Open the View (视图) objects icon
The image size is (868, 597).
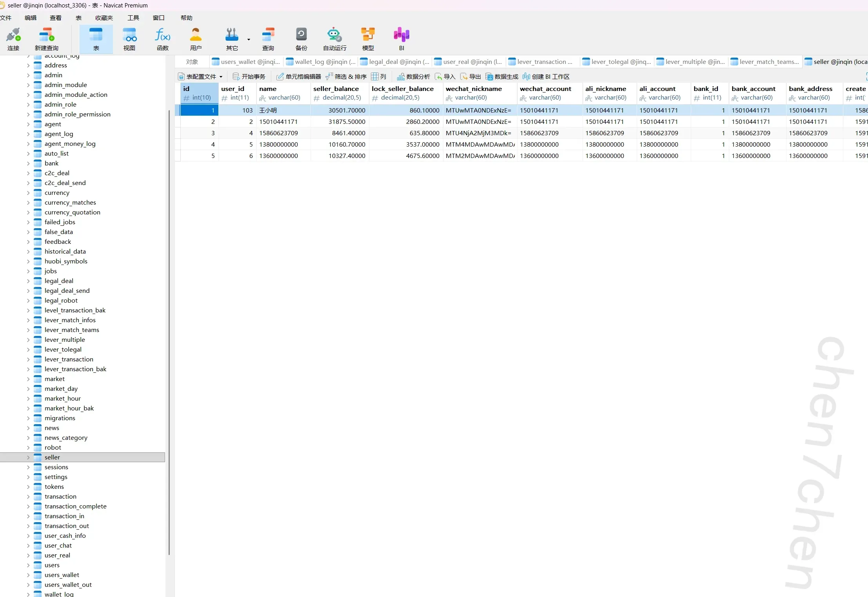coord(129,39)
